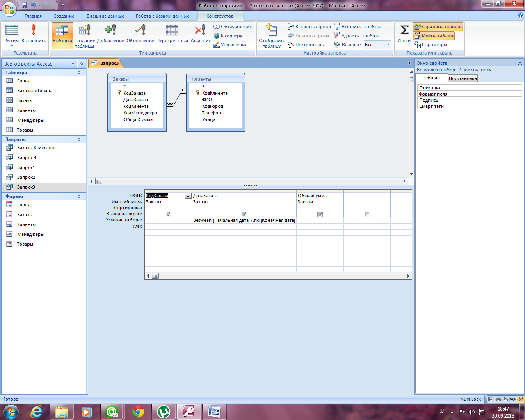Open the Внешние данные ribbon tab

click(105, 16)
